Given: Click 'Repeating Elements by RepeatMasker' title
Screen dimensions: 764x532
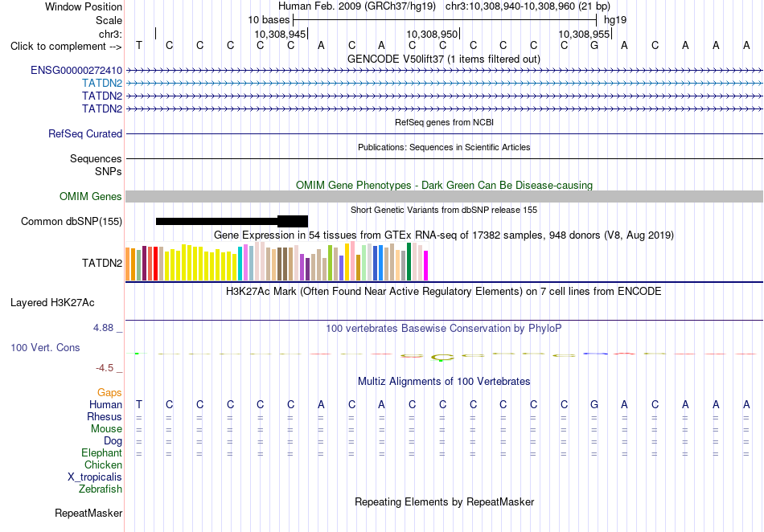Looking at the screenshot, I should 445,502.
